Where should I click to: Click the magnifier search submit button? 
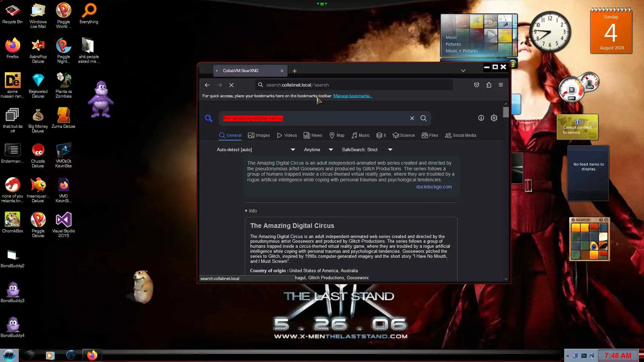424,118
